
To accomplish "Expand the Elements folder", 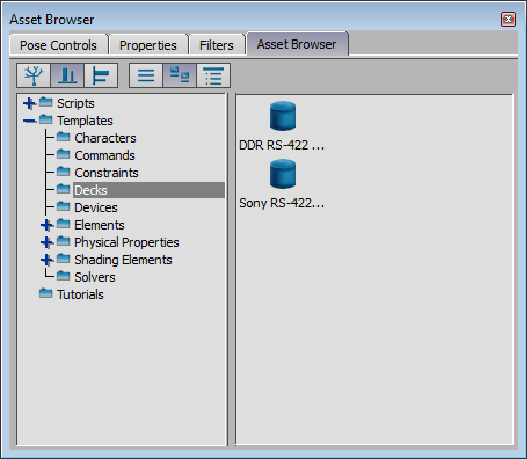I will (x=47, y=225).
